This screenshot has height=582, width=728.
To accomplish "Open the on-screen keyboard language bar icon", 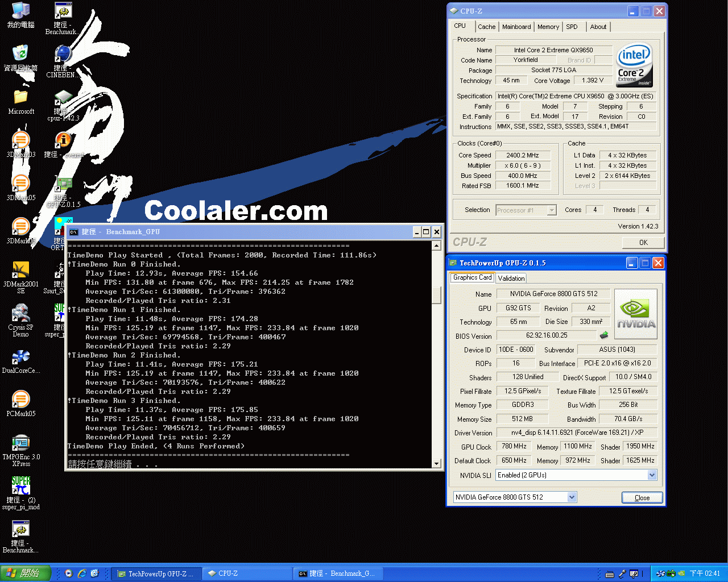I will click(609, 574).
